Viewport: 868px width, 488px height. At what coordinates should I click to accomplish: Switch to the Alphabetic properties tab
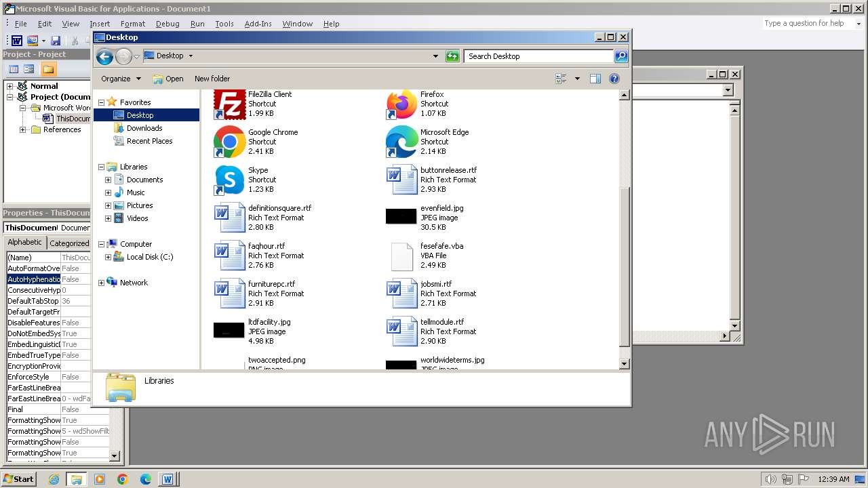(x=25, y=243)
